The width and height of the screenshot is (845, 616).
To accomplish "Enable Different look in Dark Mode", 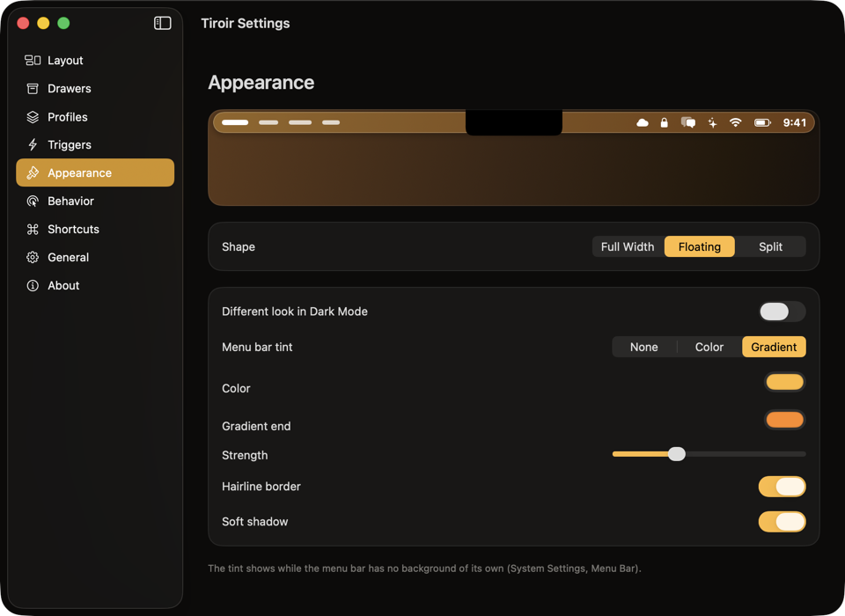I will (782, 312).
